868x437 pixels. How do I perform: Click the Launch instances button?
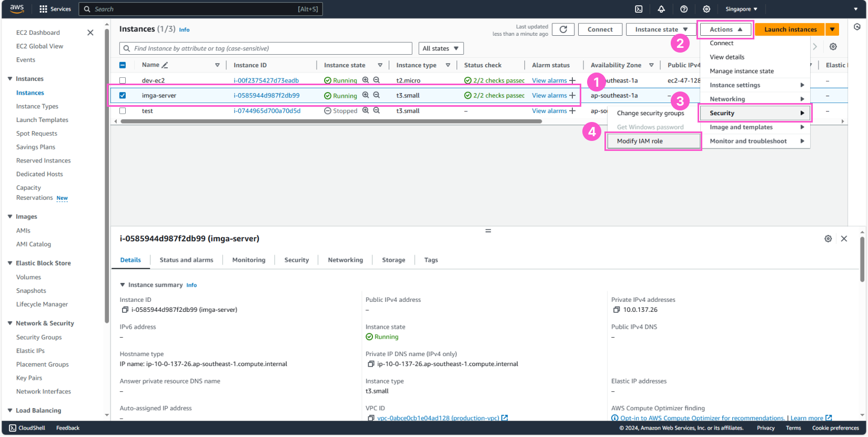[790, 29]
